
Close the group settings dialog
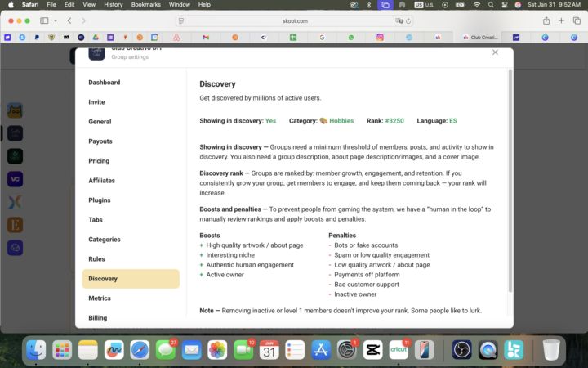(495, 52)
